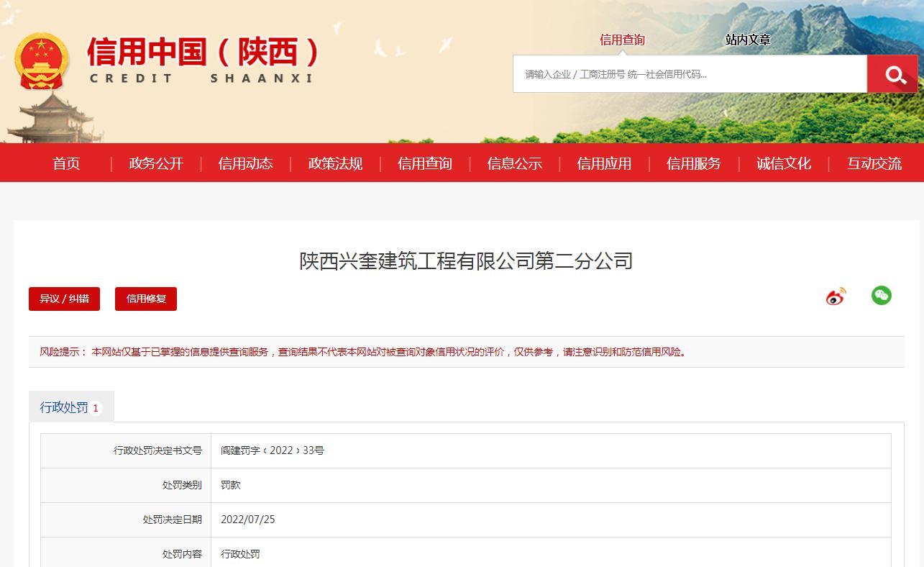Image resolution: width=924 pixels, height=567 pixels.
Task: Open the 政务公开 nav item
Action: pos(156,163)
